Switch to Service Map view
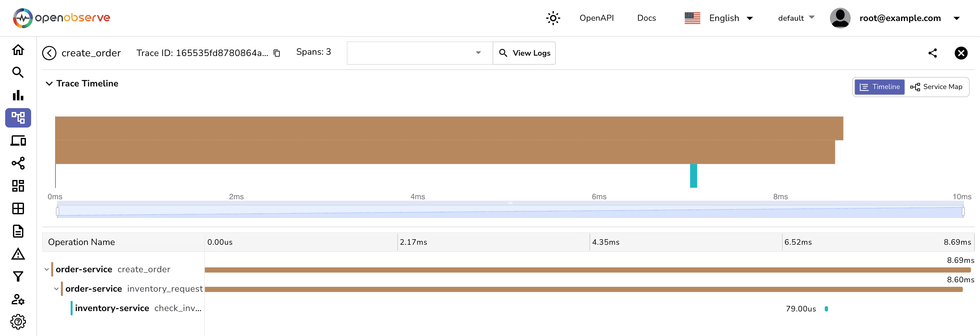 pyautogui.click(x=937, y=87)
